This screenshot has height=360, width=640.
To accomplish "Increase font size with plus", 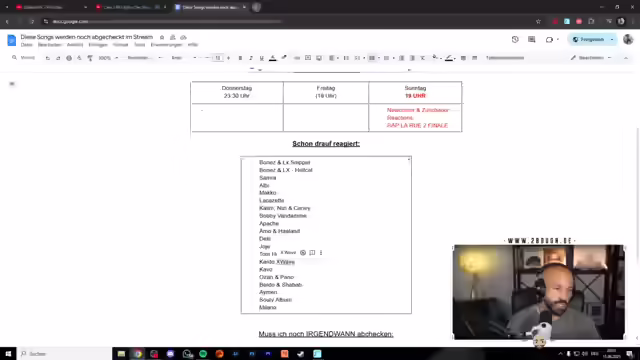I will (229, 58).
